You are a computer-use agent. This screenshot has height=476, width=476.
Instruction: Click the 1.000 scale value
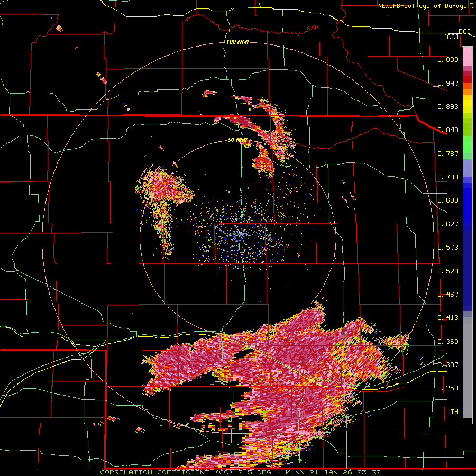click(x=448, y=59)
